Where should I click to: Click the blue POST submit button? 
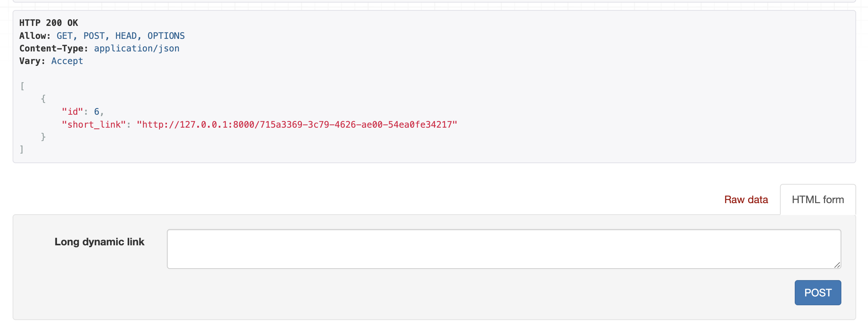tap(818, 293)
